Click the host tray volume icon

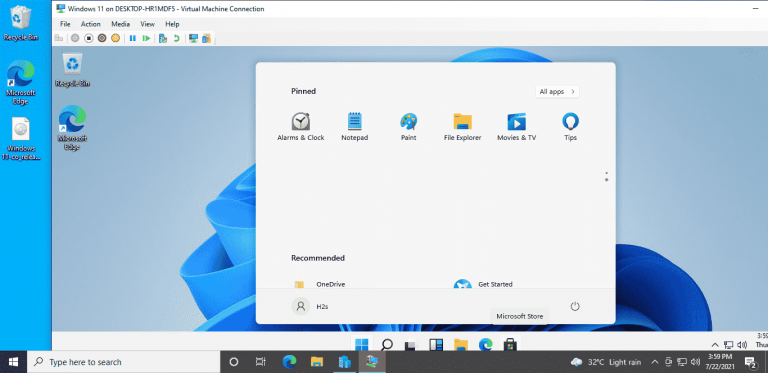[695, 362]
